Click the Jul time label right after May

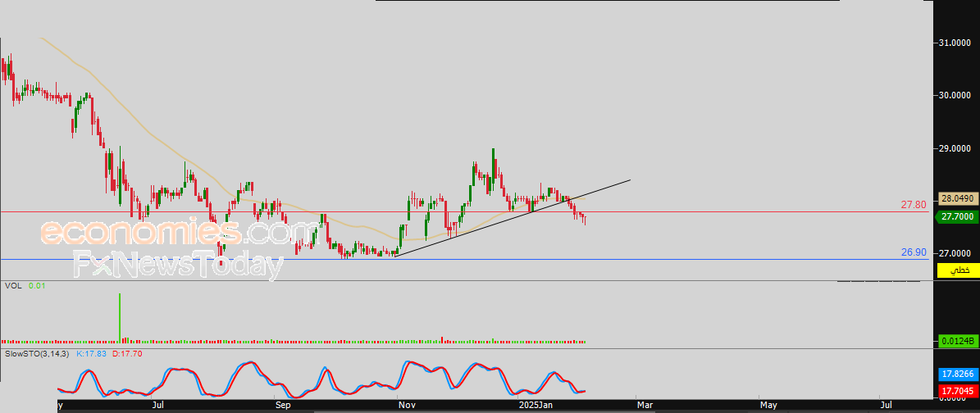[x=887, y=406]
